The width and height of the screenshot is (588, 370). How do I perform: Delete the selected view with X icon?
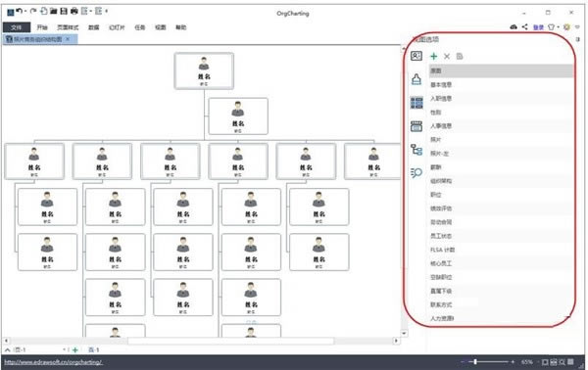point(447,56)
